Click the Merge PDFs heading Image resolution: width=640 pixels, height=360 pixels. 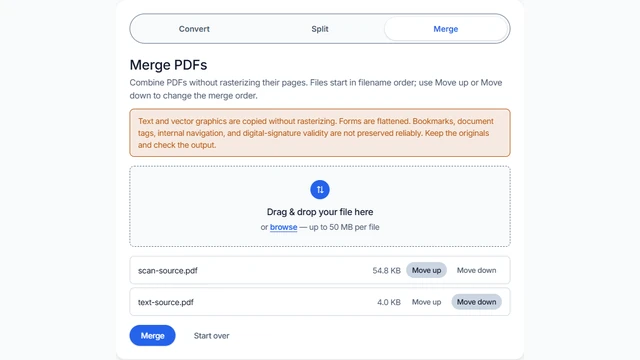click(168, 65)
